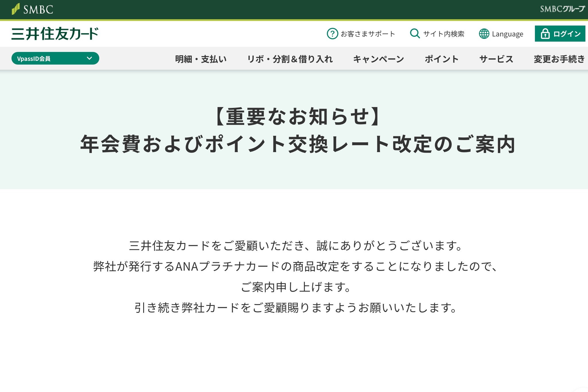Open the サービス menu

(x=496, y=59)
